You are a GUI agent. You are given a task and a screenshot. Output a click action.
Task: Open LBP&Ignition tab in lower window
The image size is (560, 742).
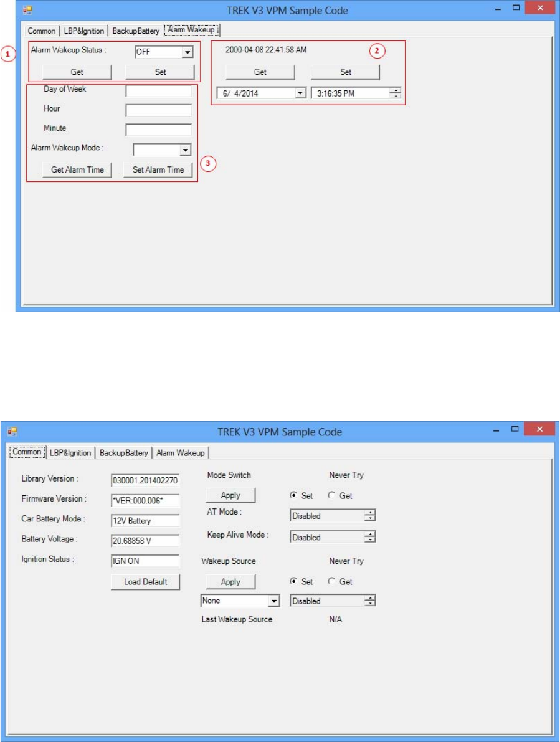point(70,453)
